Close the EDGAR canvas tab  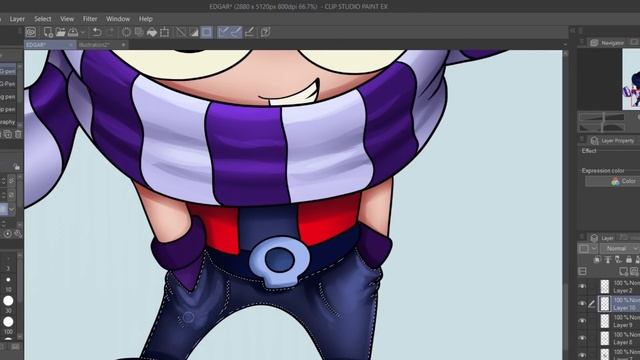[71, 44]
